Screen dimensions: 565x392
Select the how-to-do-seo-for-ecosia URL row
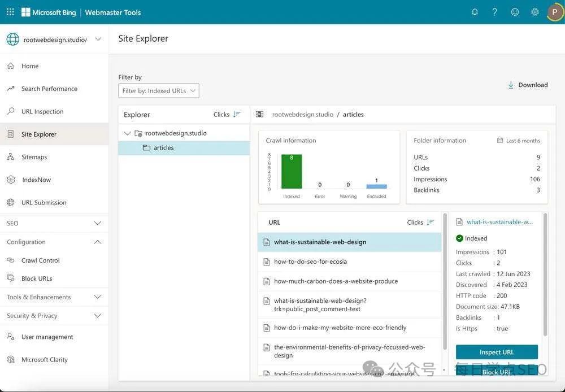[310, 262]
